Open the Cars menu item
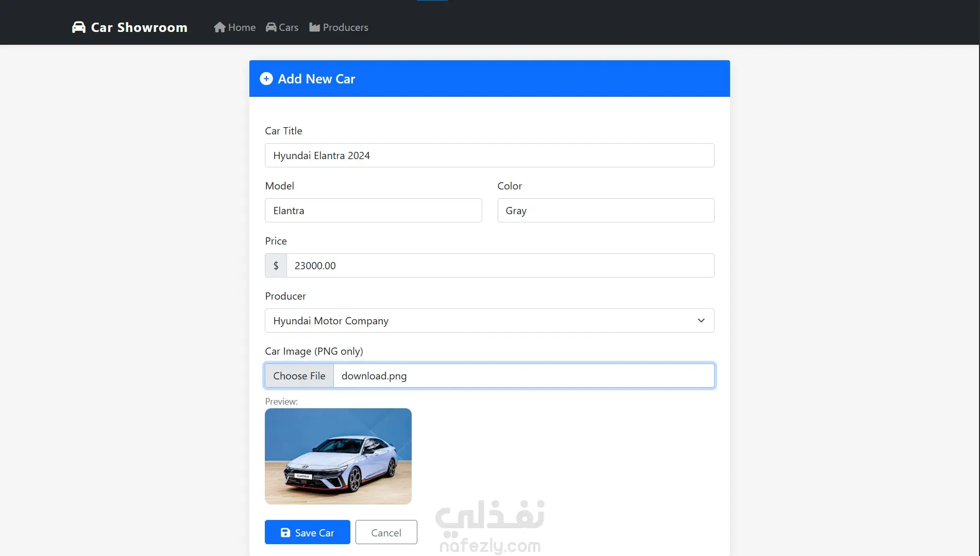This screenshot has width=980, height=556. (x=282, y=27)
